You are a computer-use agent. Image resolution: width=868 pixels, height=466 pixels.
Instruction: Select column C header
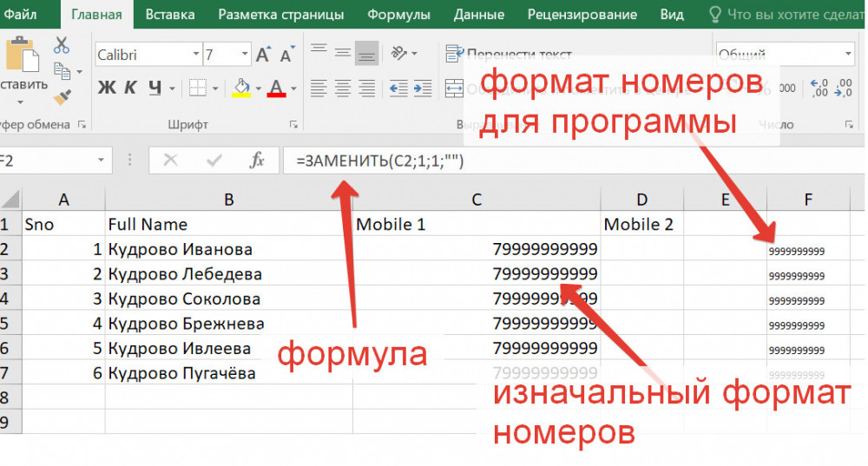point(477,200)
